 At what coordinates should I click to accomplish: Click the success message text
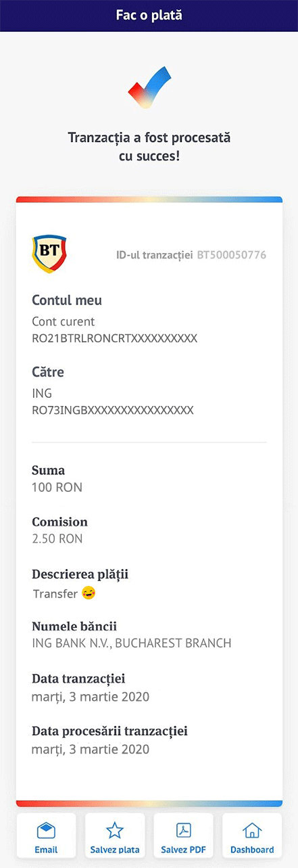pos(149,147)
